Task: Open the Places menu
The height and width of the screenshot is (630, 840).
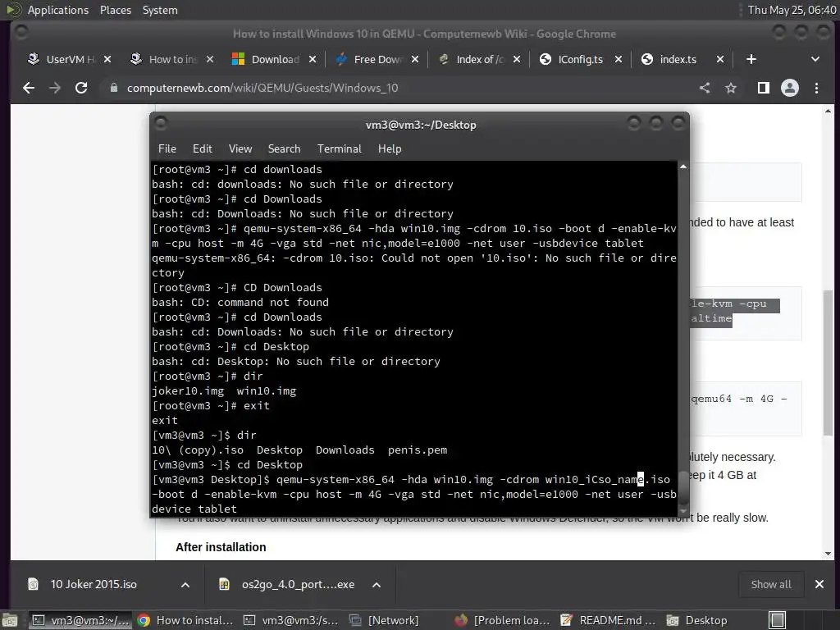Action: point(115,10)
